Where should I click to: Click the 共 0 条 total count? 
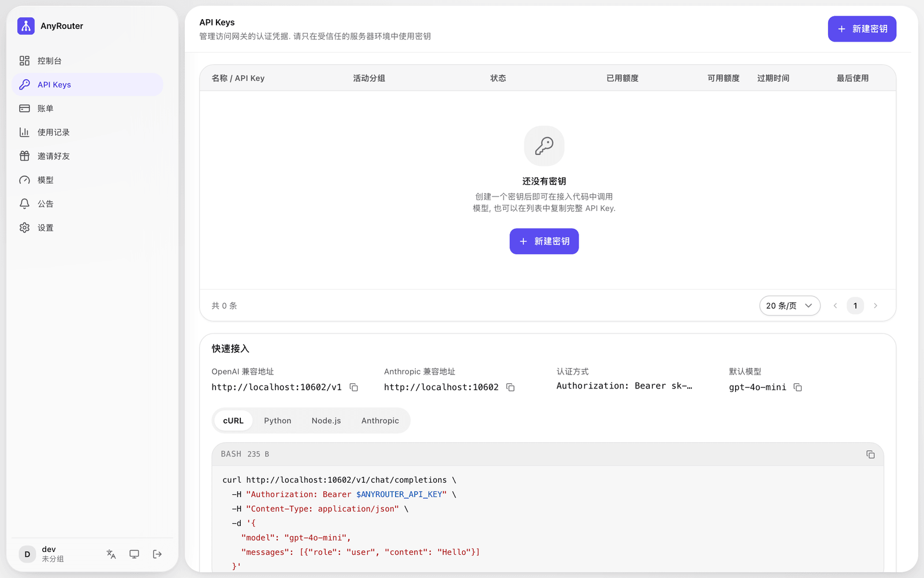click(x=224, y=306)
